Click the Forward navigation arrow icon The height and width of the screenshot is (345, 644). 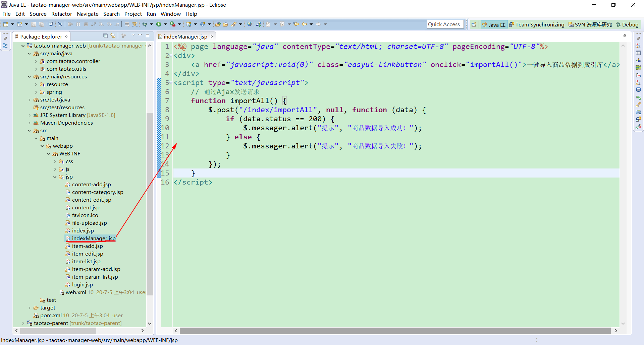(x=318, y=24)
